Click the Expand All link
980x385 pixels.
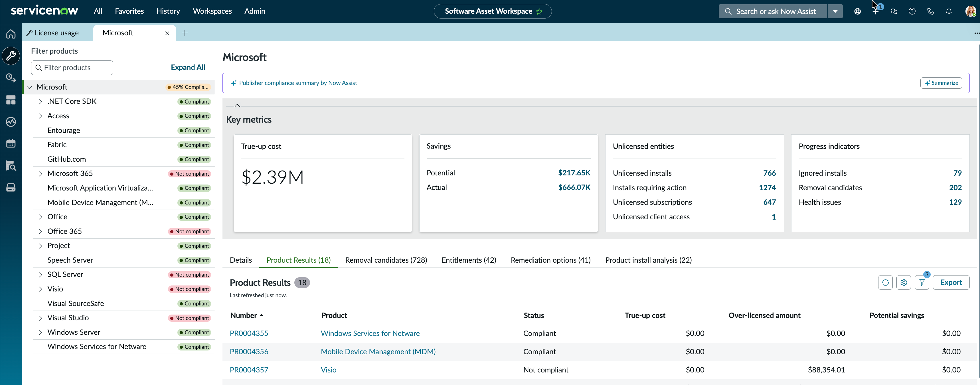point(188,67)
